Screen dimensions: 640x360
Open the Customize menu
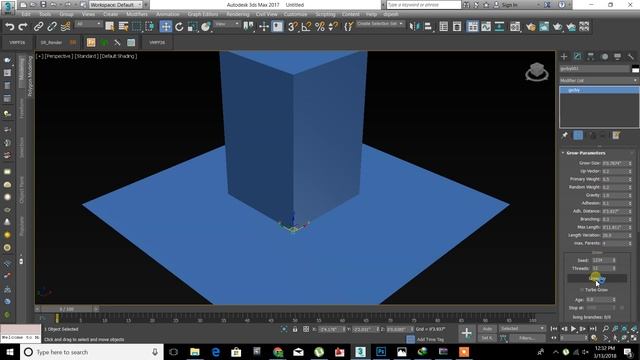[x=295, y=14]
